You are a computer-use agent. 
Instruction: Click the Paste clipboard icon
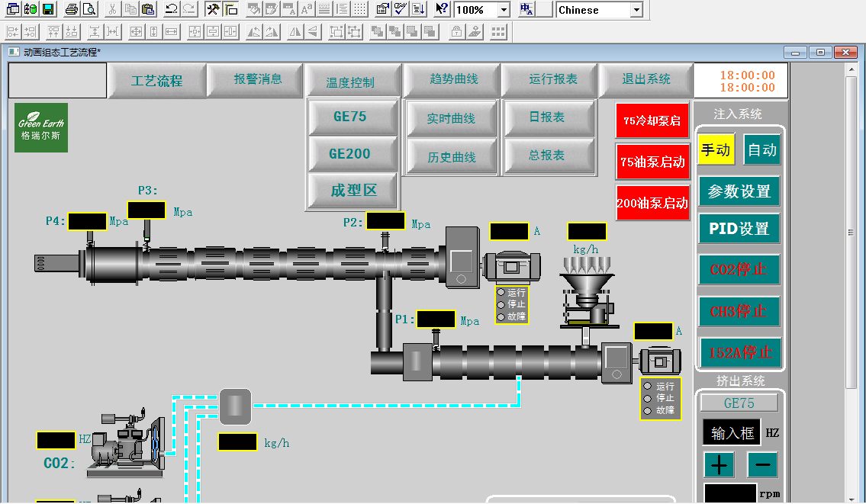(148, 10)
